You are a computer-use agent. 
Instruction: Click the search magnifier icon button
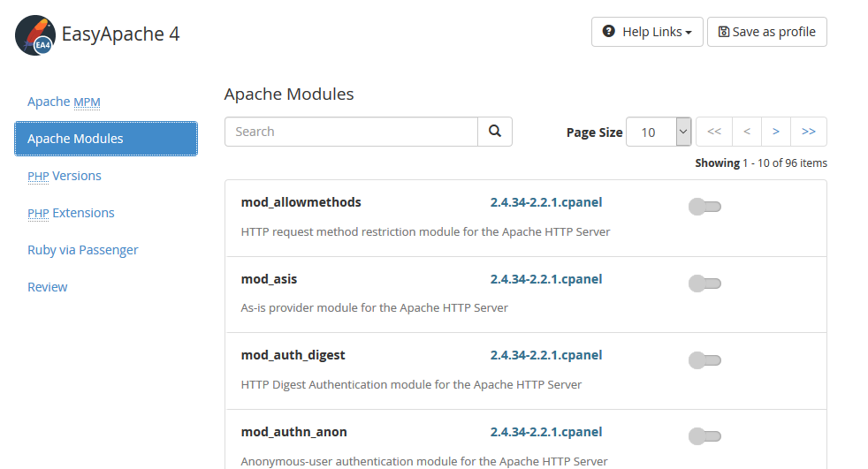click(x=495, y=132)
